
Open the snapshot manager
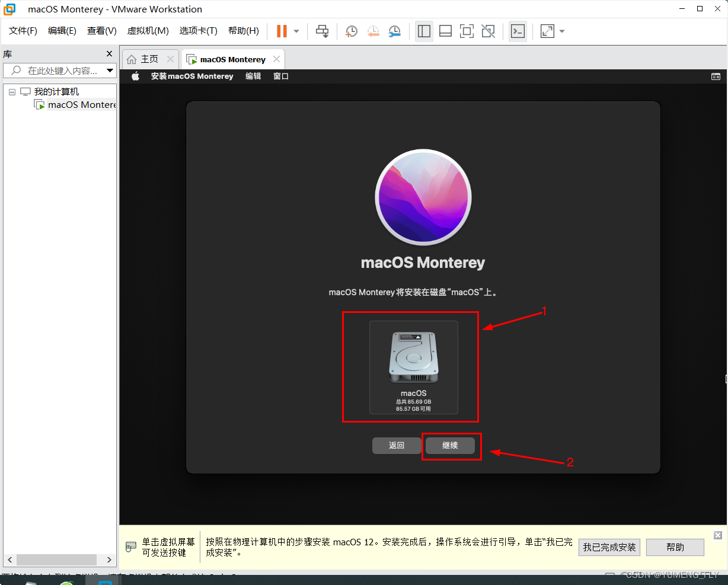tap(394, 31)
